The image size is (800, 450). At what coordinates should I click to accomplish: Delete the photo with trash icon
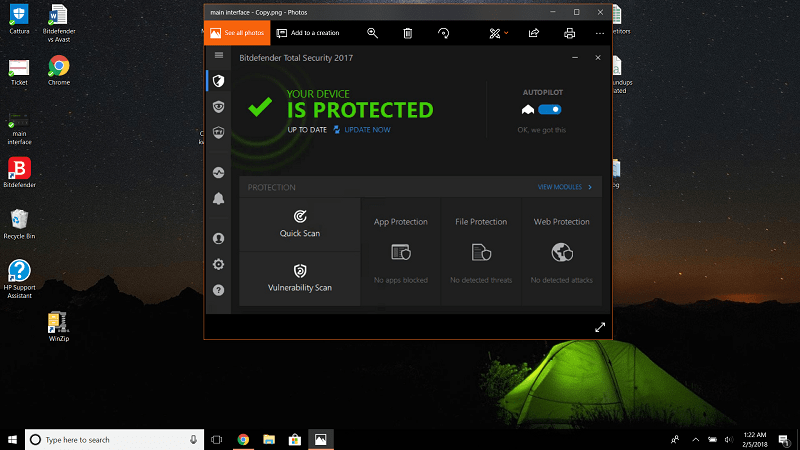tap(408, 33)
